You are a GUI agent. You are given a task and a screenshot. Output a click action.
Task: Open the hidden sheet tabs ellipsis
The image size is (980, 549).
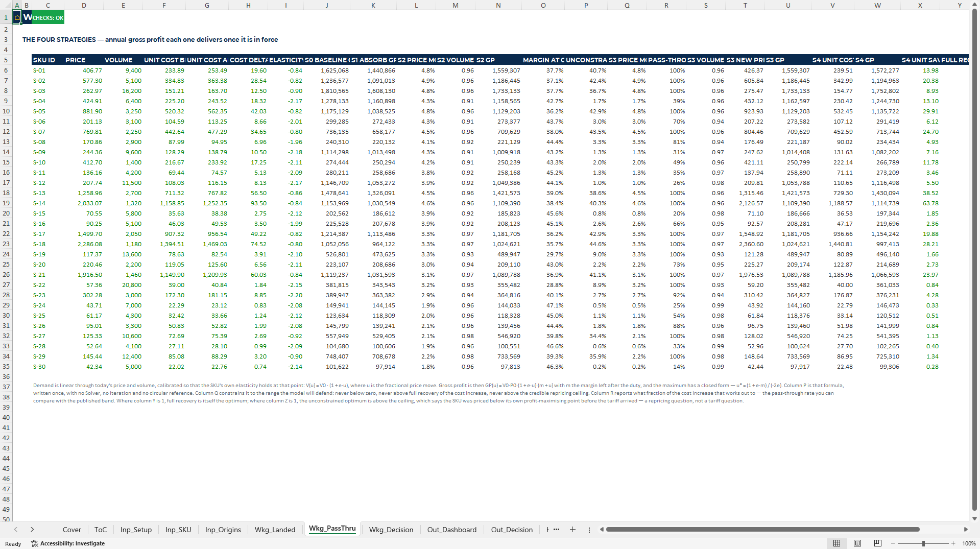556,530
